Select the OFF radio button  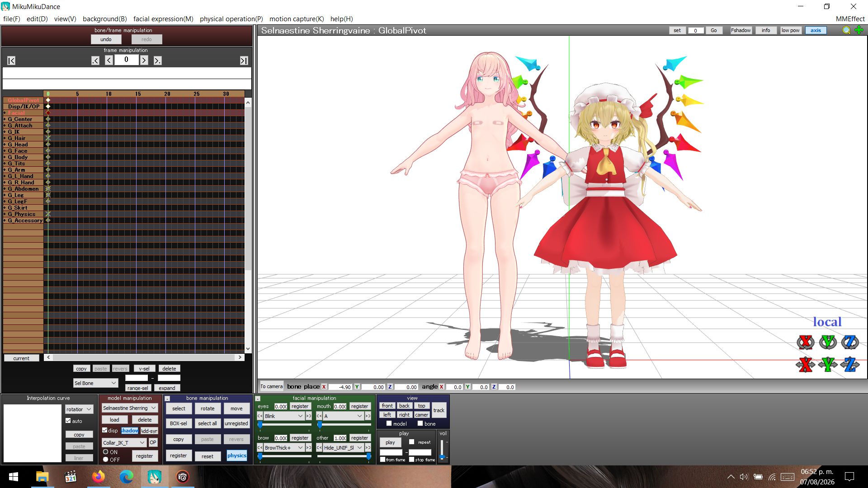[x=106, y=460]
